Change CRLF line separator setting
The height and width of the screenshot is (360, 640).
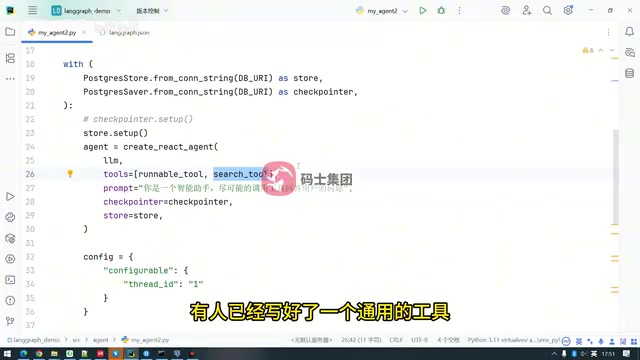click(x=396, y=340)
